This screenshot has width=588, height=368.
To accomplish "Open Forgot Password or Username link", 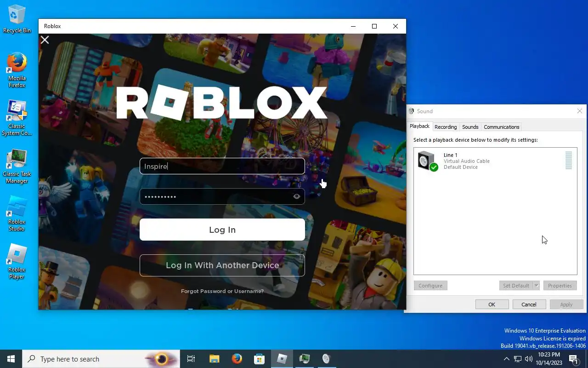I will [222, 291].
